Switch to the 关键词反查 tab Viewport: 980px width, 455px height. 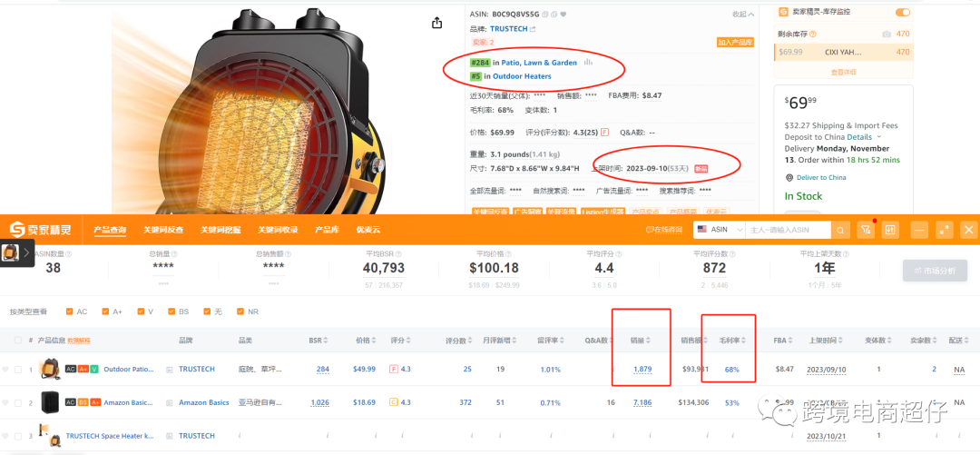pyautogui.click(x=163, y=230)
